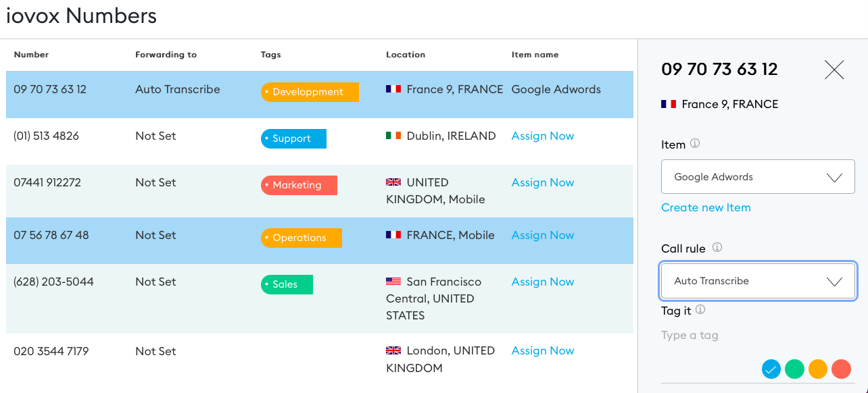Select the blue checked tag color
Screen dimensions: 868x393
pyautogui.click(x=771, y=369)
